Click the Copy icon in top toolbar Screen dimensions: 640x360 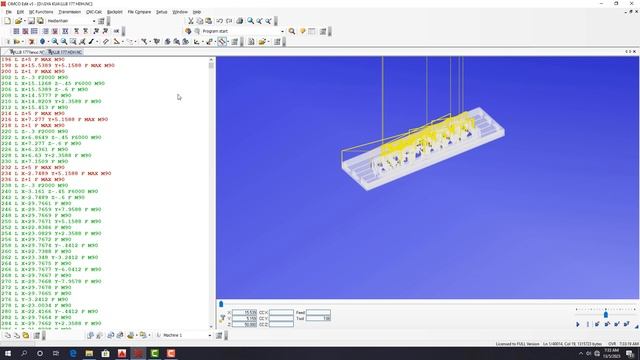point(200,21)
